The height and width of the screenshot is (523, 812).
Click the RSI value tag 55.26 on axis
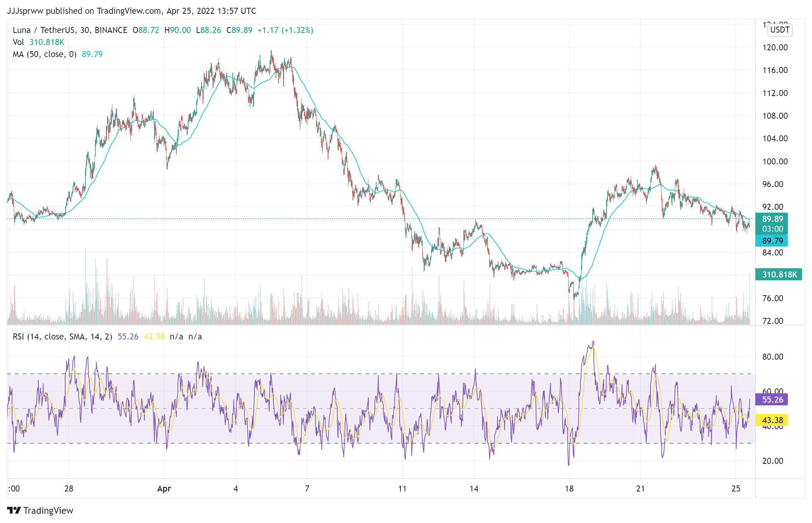[772, 400]
